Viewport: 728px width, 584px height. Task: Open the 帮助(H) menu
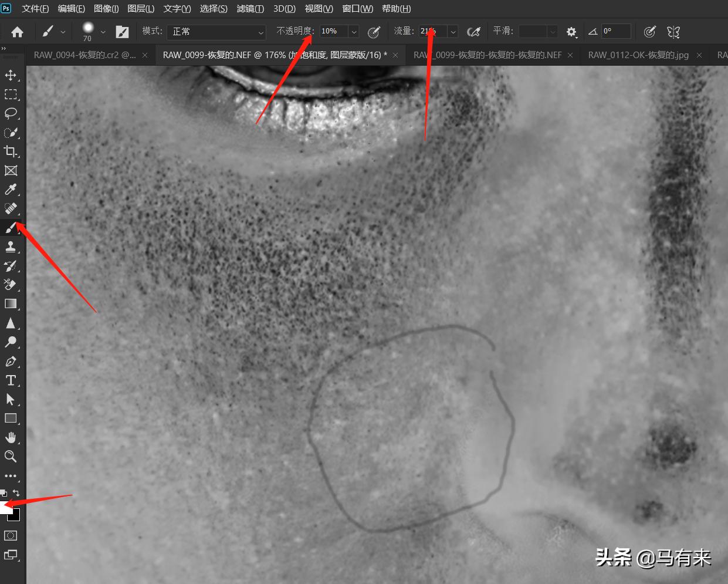pyautogui.click(x=397, y=9)
